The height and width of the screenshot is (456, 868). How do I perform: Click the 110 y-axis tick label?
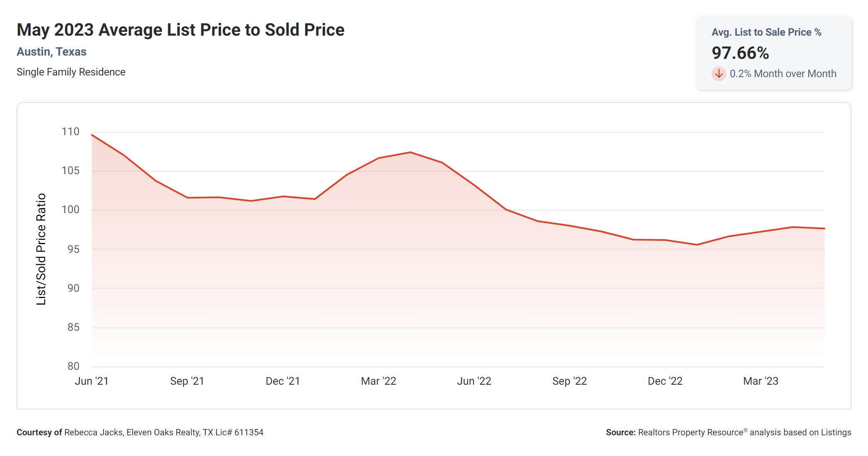(x=70, y=132)
